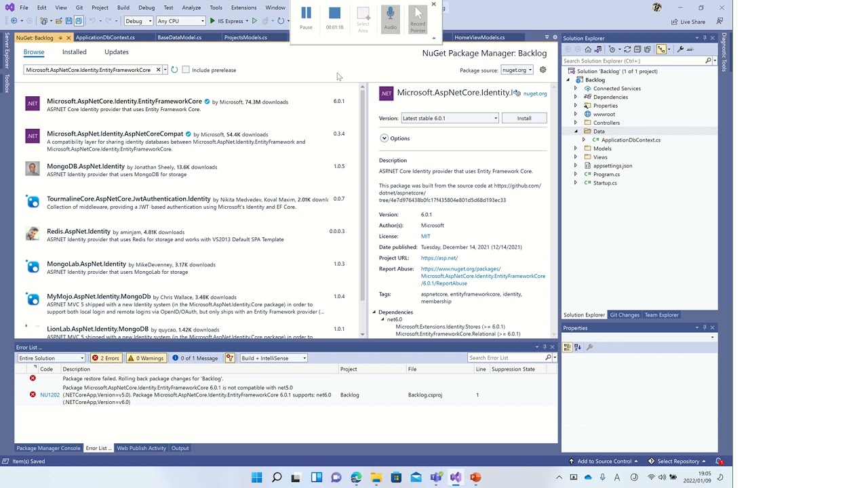Toggle Error List filter funnel button

(229, 358)
